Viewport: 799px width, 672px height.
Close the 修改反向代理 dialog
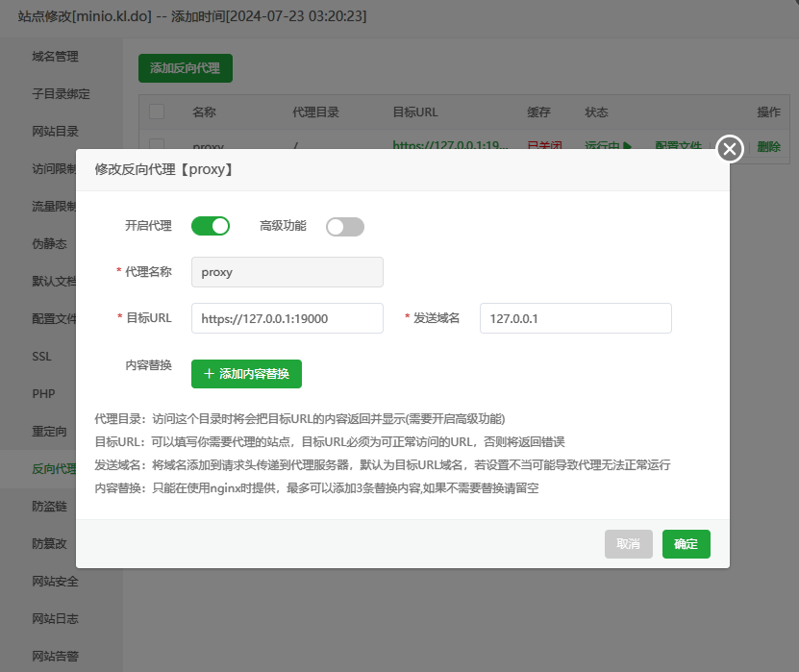pos(729,149)
